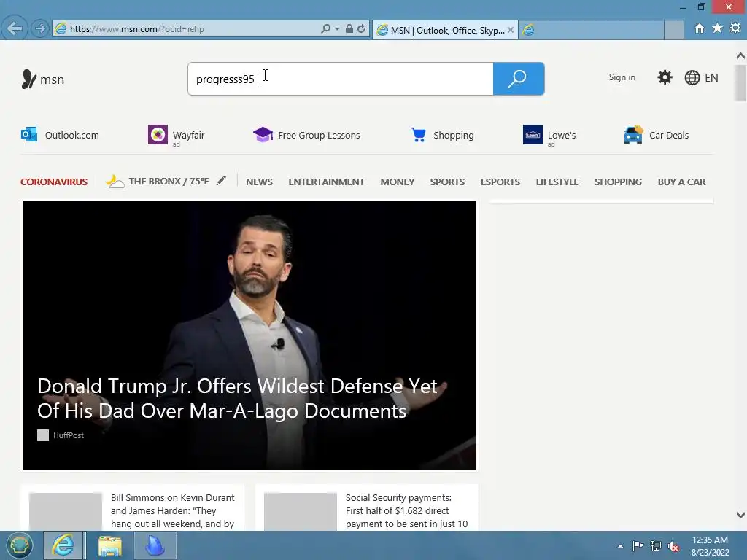Open the new blank tab
This screenshot has height=560, width=747.
(591, 30)
